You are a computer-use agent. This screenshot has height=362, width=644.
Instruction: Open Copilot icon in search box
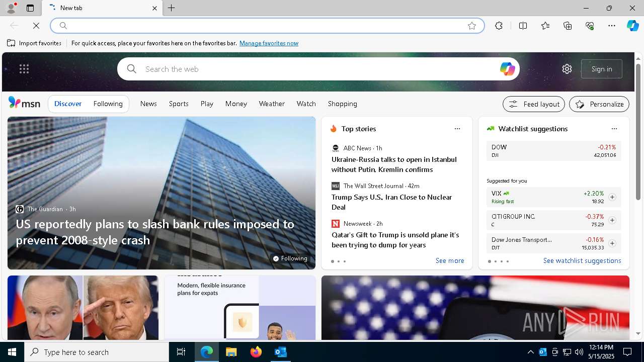pyautogui.click(x=507, y=69)
